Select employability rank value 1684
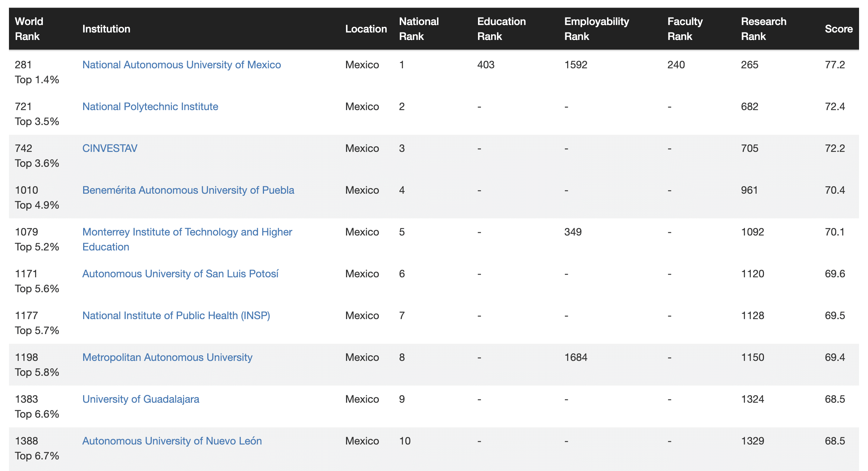Image resolution: width=868 pixels, height=471 pixels. pyautogui.click(x=576, y=357)
